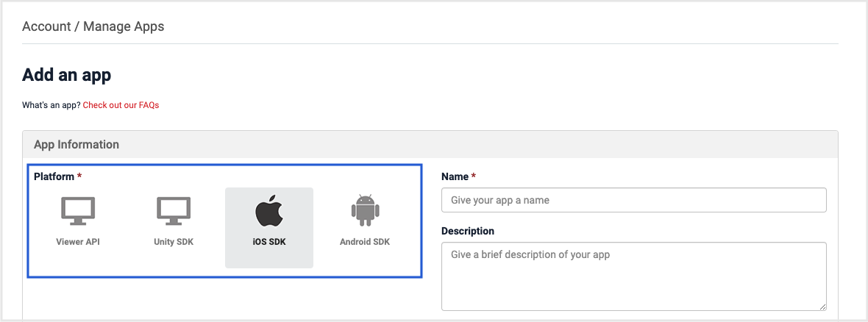Click the App Information panel header
This screenshot has width=868, height=322.
click(430, 144)
